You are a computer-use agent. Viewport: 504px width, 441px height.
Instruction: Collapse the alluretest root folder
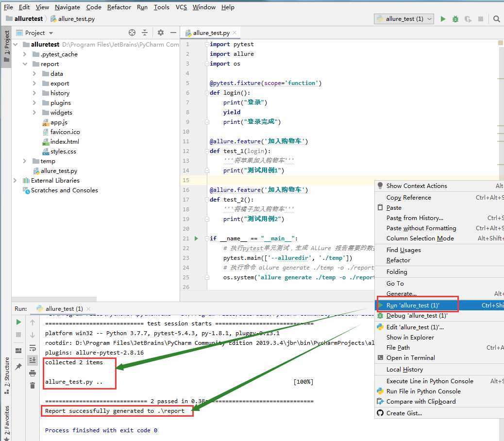tap(16, 44)
